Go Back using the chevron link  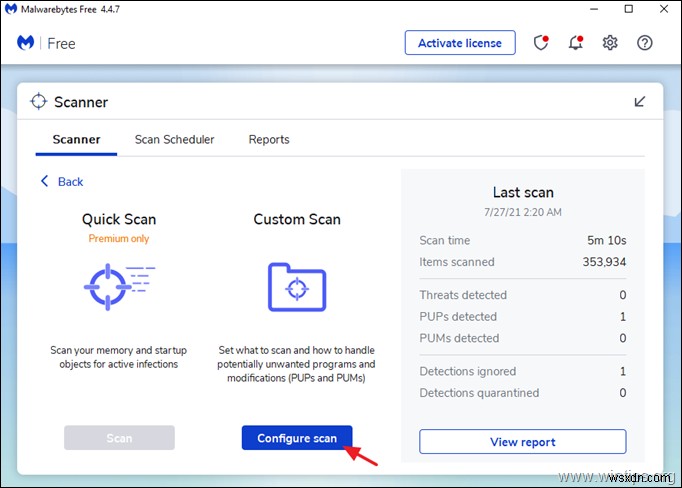pos(62,182)
